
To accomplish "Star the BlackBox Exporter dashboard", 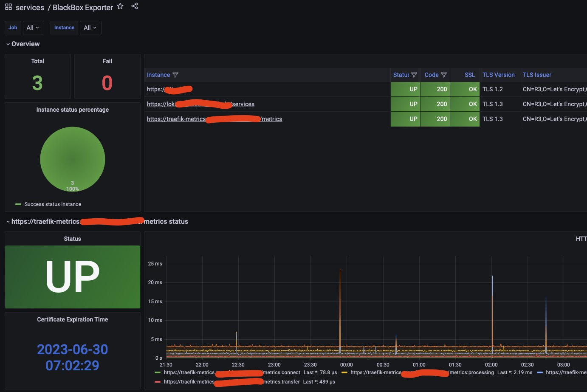I will point(120,6).
